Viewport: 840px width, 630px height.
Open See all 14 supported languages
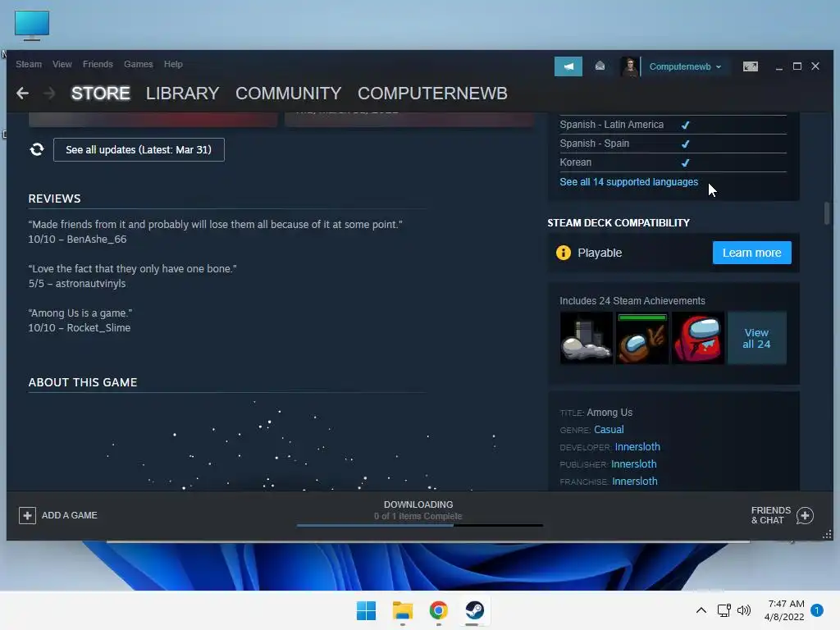tap(629, 181)
